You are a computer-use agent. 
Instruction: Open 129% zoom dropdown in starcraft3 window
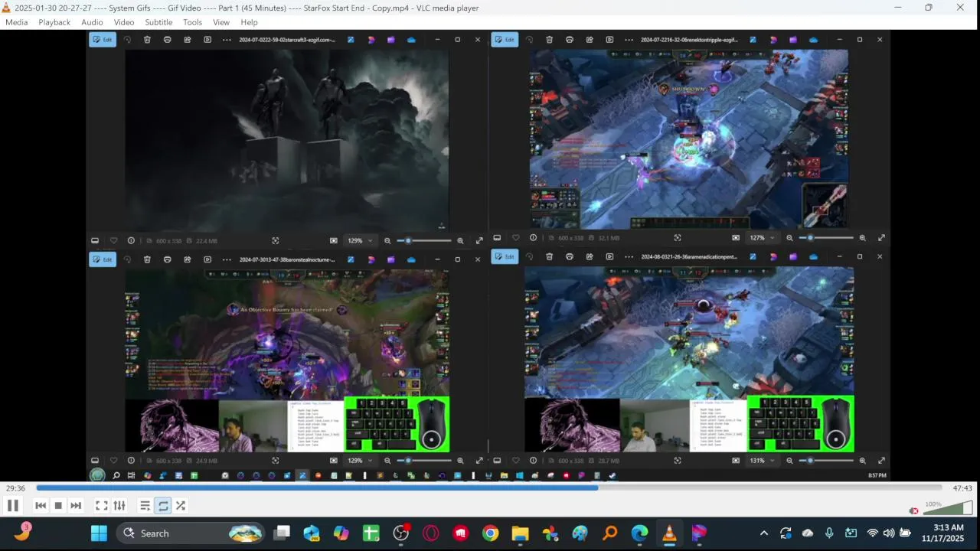coord(360,240)
